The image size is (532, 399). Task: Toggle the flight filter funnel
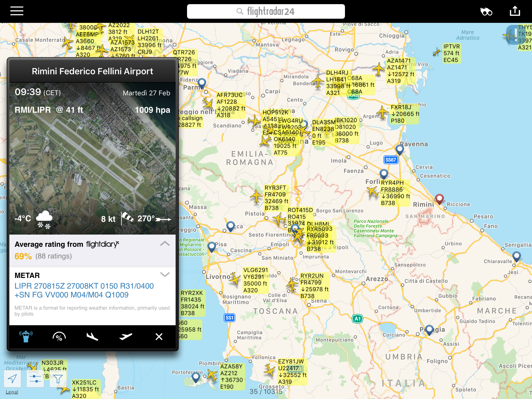coord(58,379)
